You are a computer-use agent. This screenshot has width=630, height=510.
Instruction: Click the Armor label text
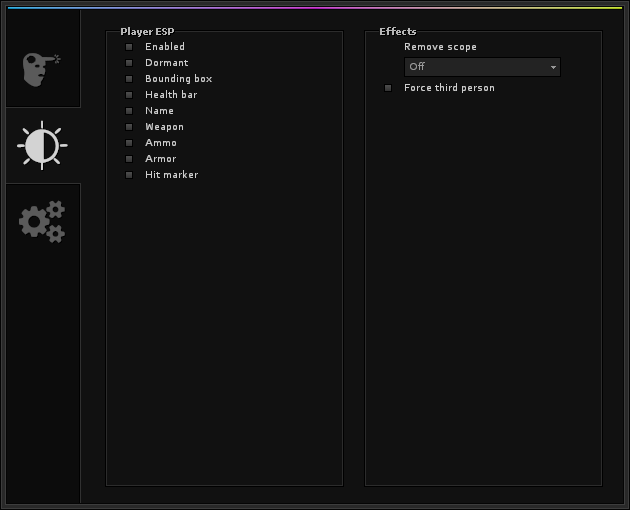(161, 159)
